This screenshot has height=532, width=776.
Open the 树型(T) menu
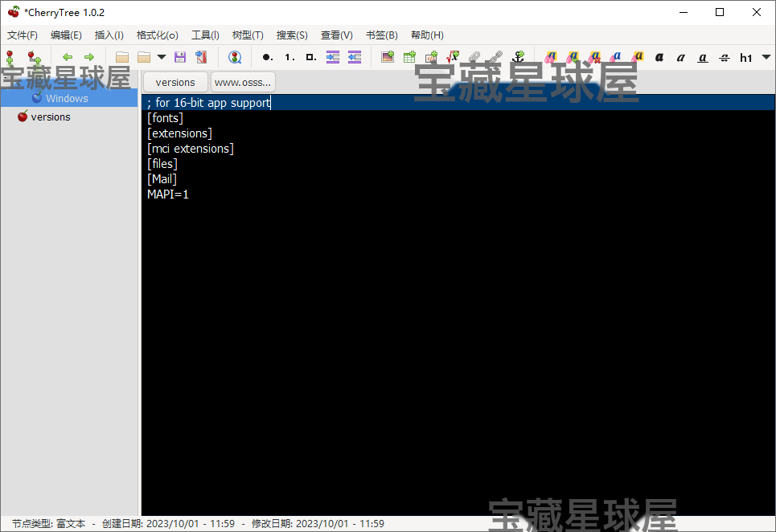[248, 35]
